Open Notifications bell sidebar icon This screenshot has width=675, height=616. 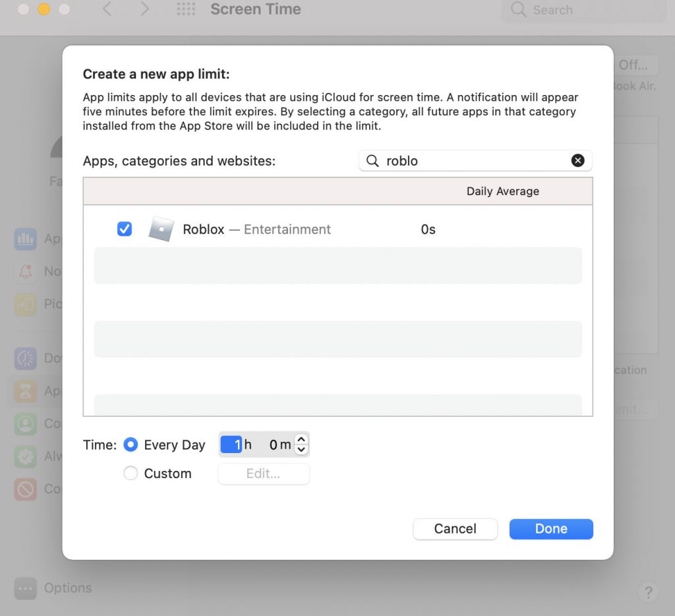coord(26,271)
